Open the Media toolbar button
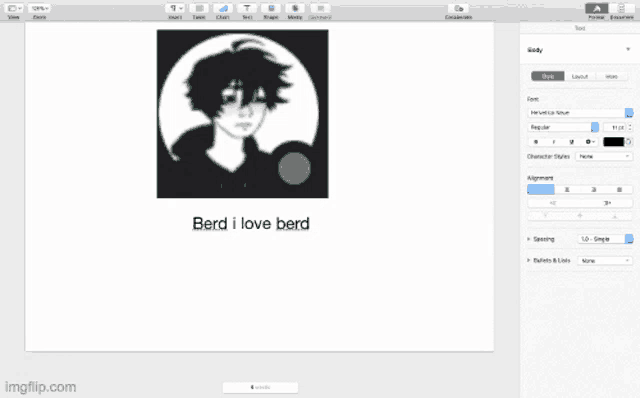This screenshot has height=398, width=640. tap(295, 9)
